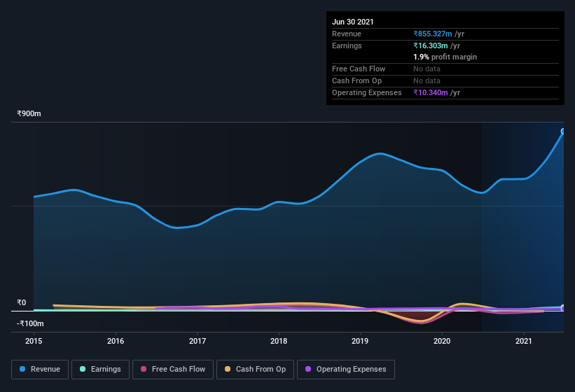This screenshot has height=392, width=575.
Task: Select the Revenue data point at Jun 2021
Action: tap(563, 131)
